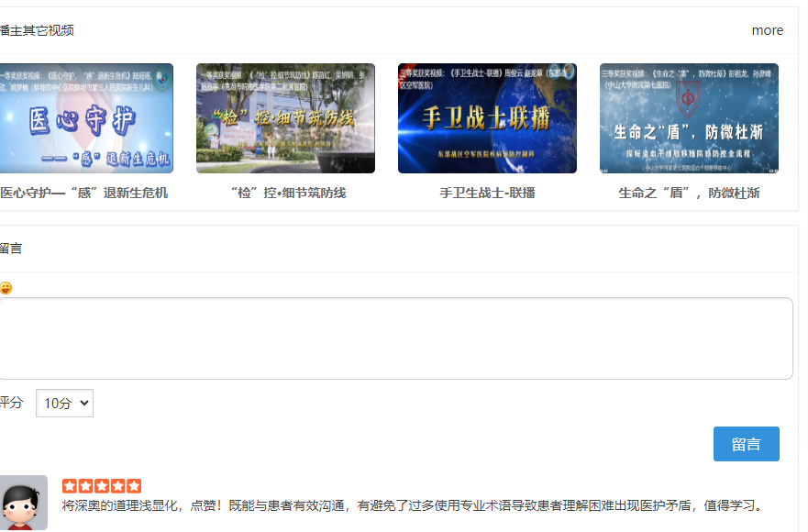808x532 pixels.
Task: Open the more link for additional videos
Action: [x=767, y=30]
